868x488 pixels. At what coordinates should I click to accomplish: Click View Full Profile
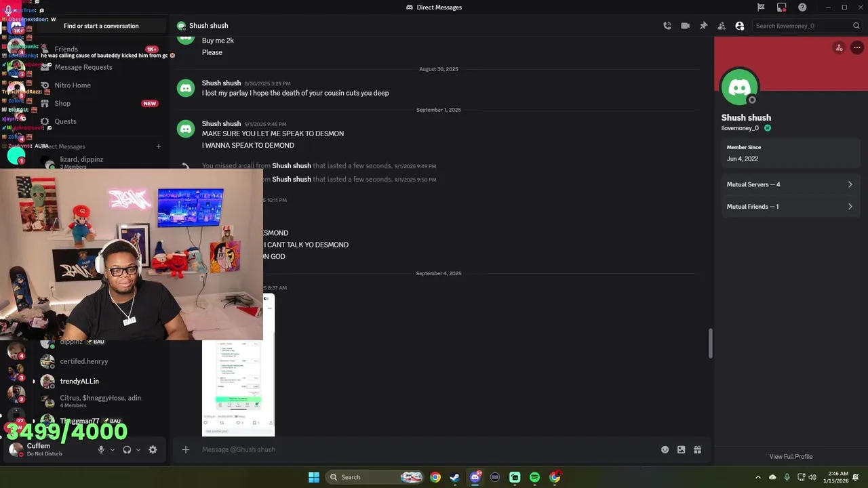coord(791,456)
